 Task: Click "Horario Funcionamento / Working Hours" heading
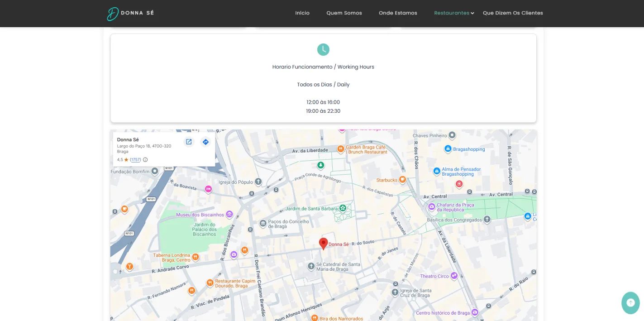pos(323,67)
